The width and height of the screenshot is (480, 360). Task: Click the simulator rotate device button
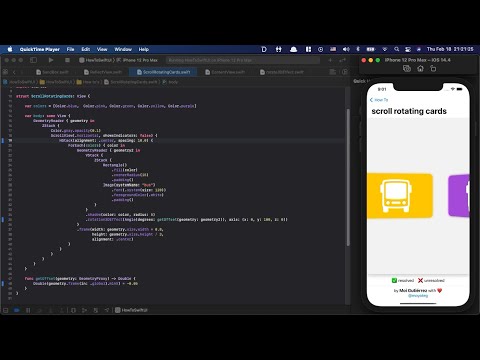pos(433,69)
